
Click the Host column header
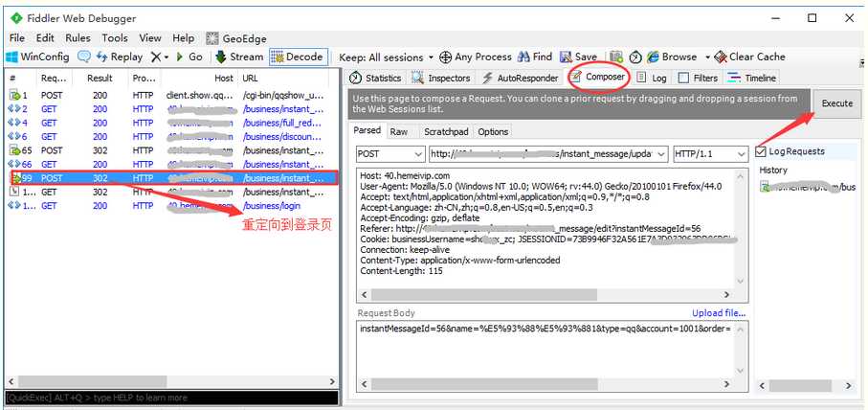(x=201, y=79)
